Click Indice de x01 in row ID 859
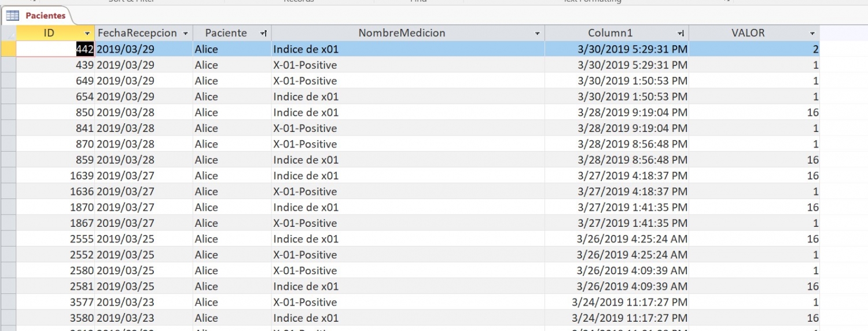This screenshot has height=331, width=868. [x=306, y=160]
